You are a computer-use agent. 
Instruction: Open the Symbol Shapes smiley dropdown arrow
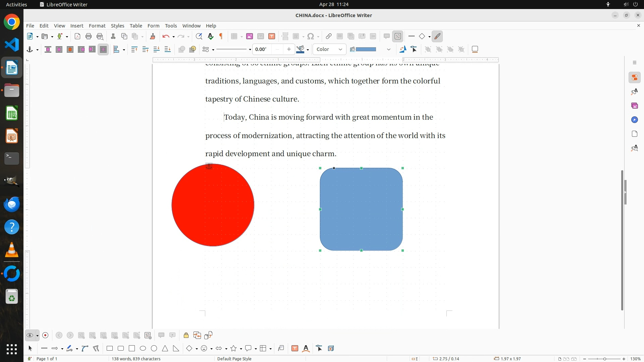pos(211,349)
